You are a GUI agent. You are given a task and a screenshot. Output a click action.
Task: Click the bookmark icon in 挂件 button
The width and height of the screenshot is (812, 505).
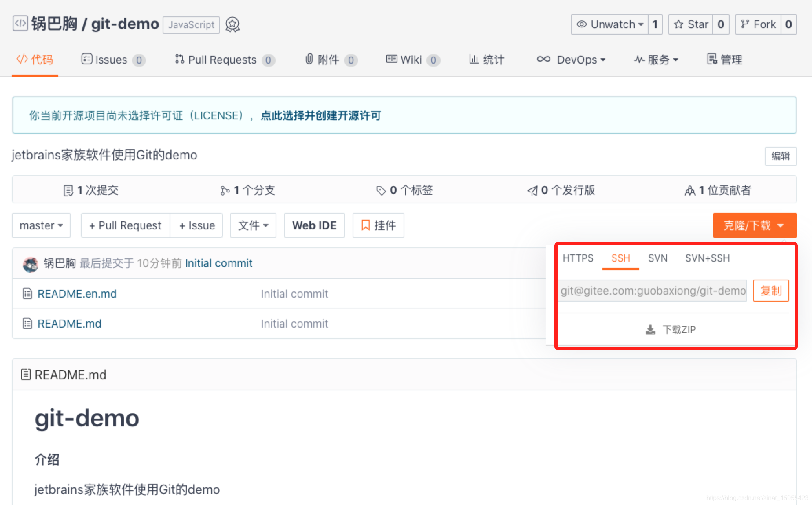point(366,225)
